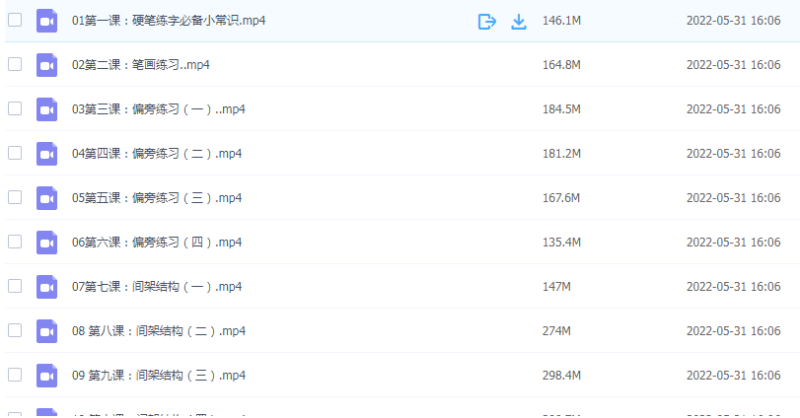Select checkbox for 04第四课：偏旁练习（二）
This screenshot has height=418, width=800.
[15, 153]
